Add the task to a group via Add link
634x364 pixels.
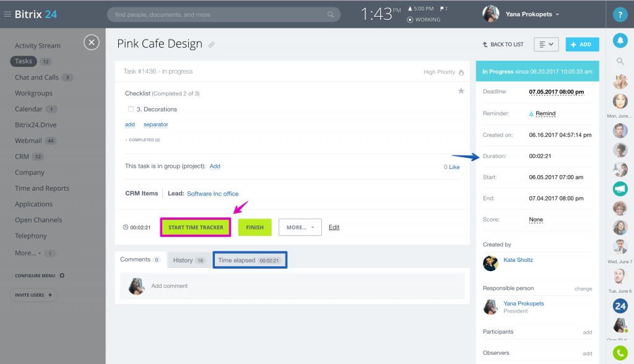click(215, 167)
